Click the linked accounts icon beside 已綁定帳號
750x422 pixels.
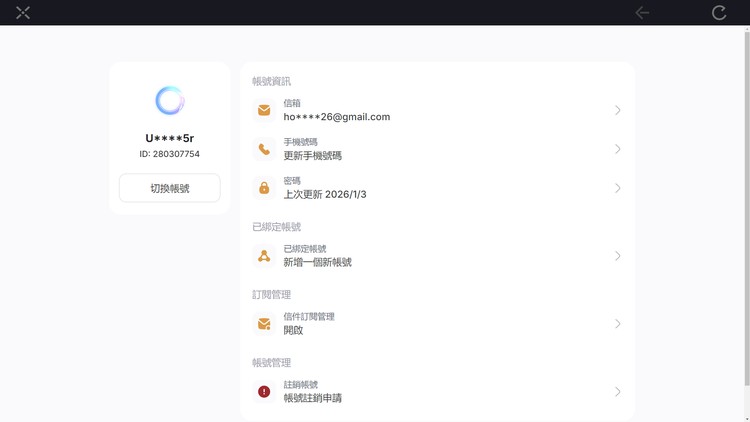[264, 256]
